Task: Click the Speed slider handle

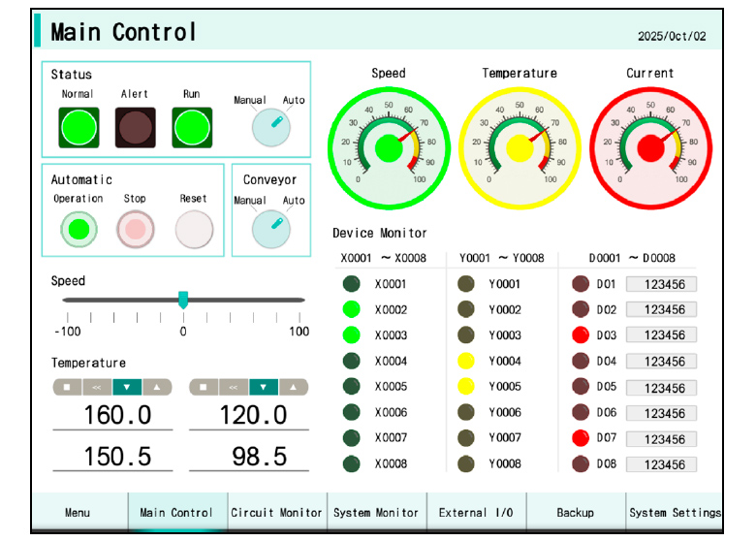Action: click(x=183, y=300)
